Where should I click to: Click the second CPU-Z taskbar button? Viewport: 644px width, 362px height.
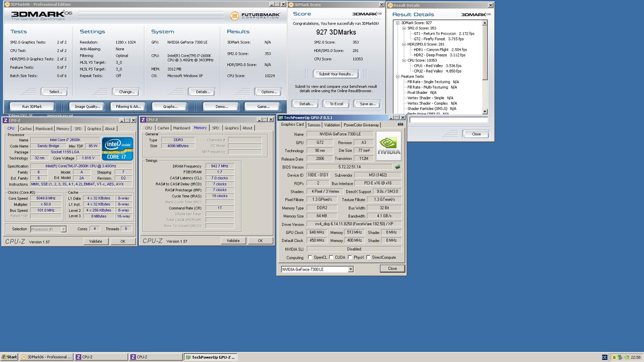(x=156, y=357)
